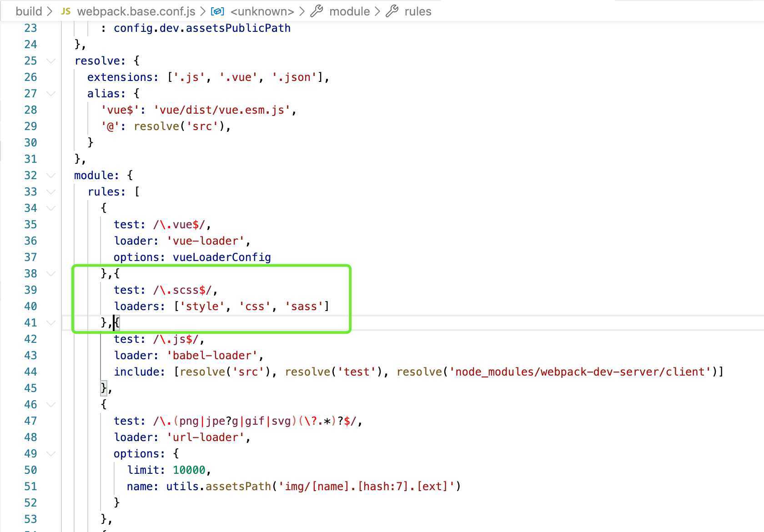Click the 'style' string in loaders array

coord(202,306)
